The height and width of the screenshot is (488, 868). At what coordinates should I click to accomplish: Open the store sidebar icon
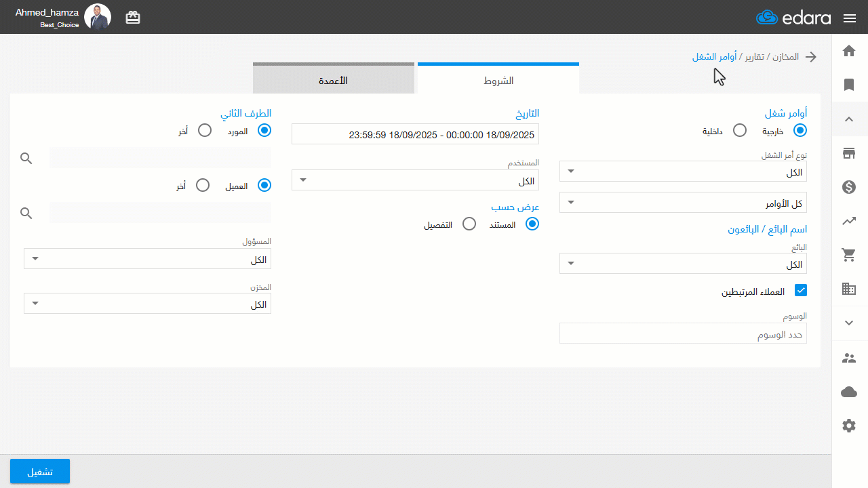tap(849, 153)
